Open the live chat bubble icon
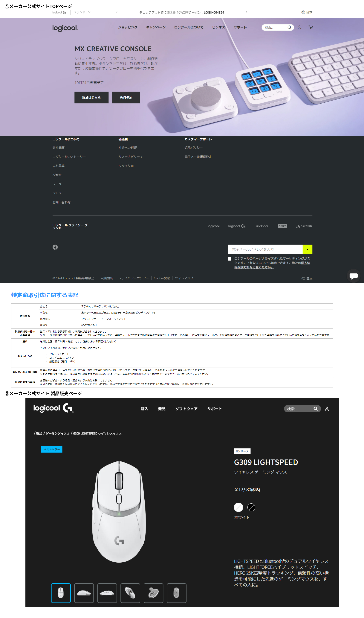This screenshot has width=364, height=618. click(353, 276)
